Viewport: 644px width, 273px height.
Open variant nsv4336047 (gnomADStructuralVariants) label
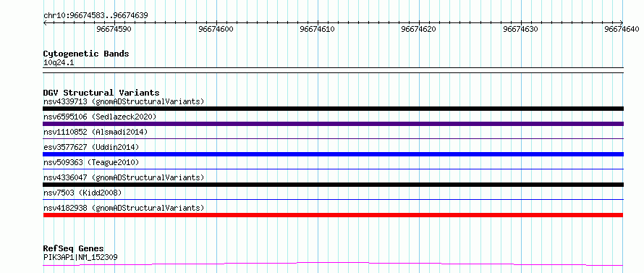pyautogui.click(x=124, y=177)
